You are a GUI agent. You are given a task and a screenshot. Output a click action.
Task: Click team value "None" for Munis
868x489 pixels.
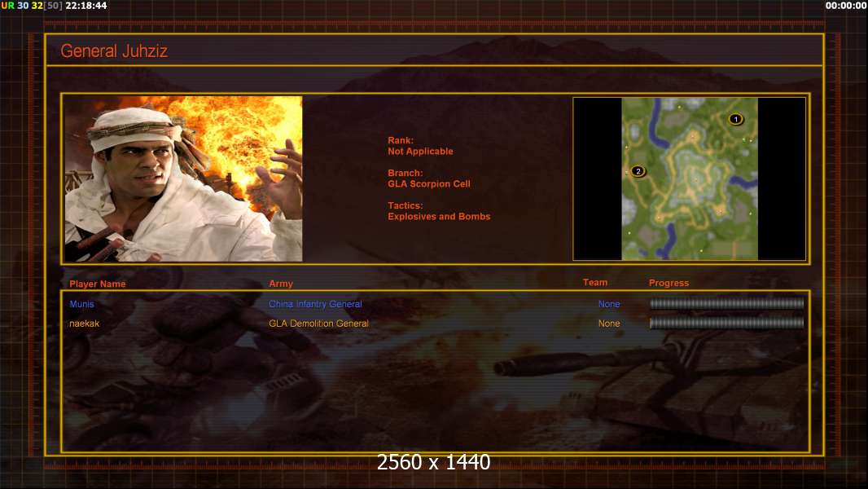click(609, 304)
